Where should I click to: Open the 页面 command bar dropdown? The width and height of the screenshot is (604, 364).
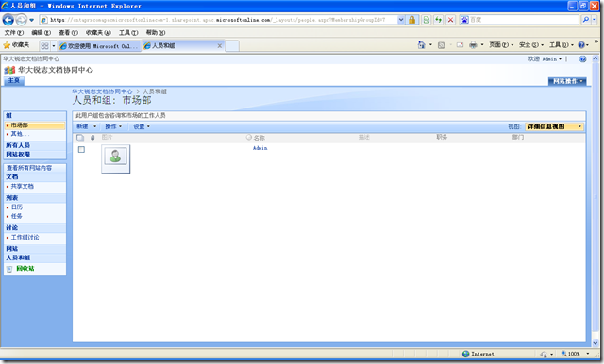click(501, 45)
